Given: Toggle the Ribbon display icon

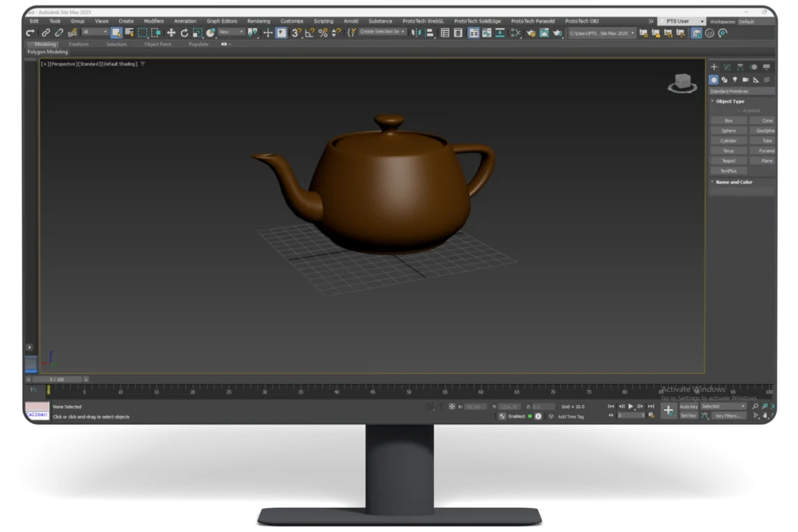Looking at the screenshot, I should (473, 33).
